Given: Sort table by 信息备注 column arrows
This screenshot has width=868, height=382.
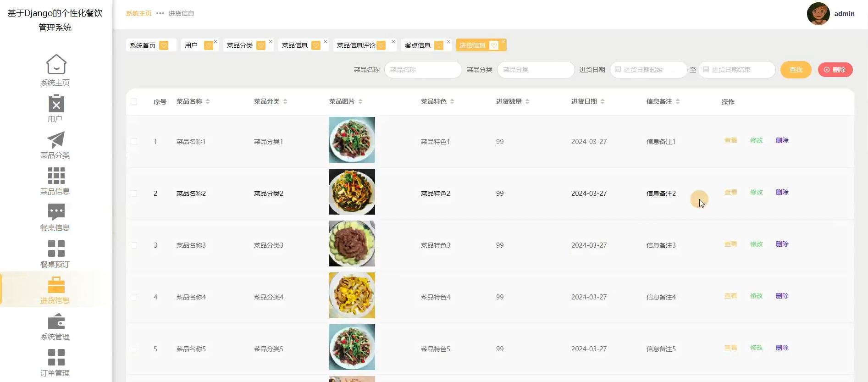Looking at the screenshot, I should coord(678,101).
